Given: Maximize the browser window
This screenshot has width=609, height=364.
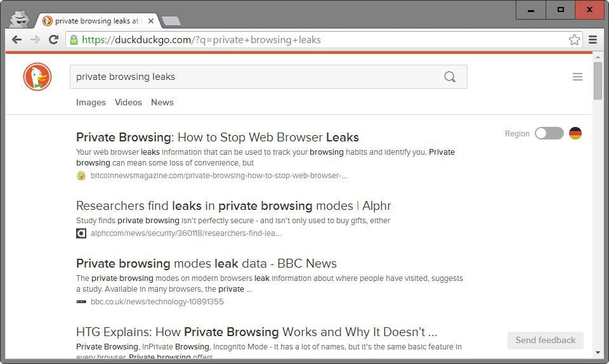Looking at the screenshot, I should click(560, 10).
